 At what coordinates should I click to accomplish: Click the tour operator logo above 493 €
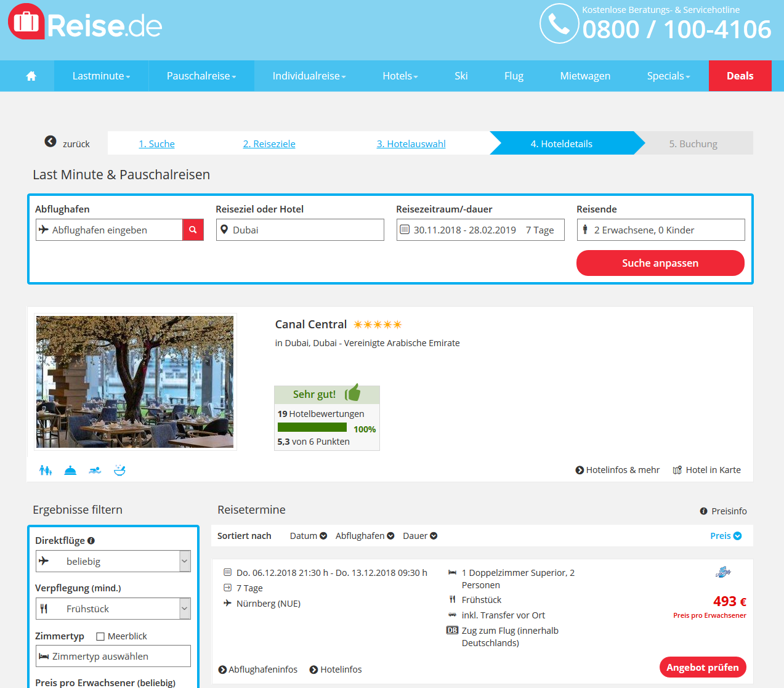click(723, 572)
